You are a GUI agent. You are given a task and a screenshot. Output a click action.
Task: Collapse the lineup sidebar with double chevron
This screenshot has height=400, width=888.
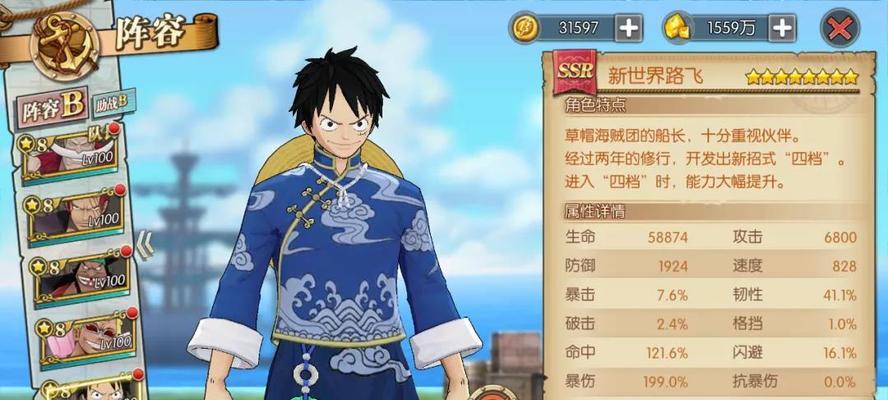pyautogui.click(x=144, y=245)
